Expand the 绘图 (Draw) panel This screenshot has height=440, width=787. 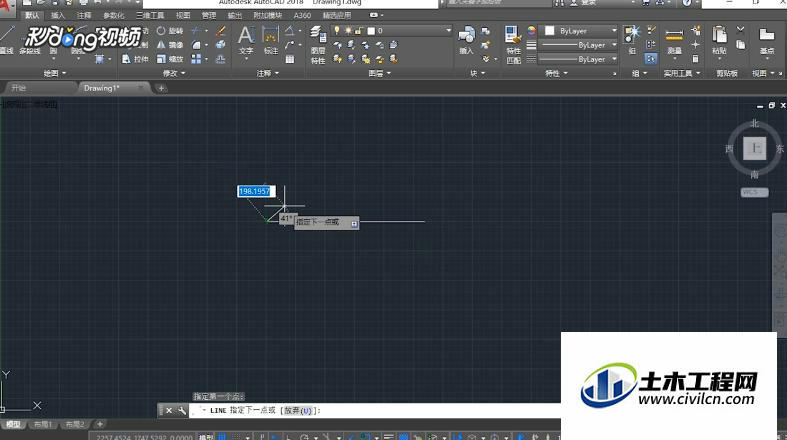pyautogui.click(x=54, y=73)
